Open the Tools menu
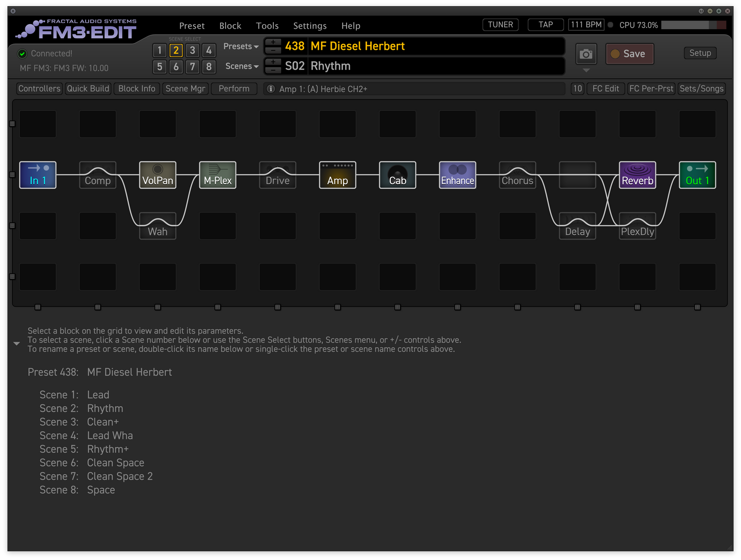Screen dimensions: 741x560 click(267, 26)
